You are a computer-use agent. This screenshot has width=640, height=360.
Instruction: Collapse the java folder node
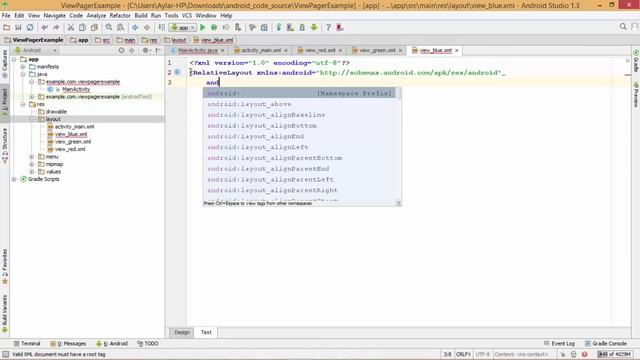(23, 74)
